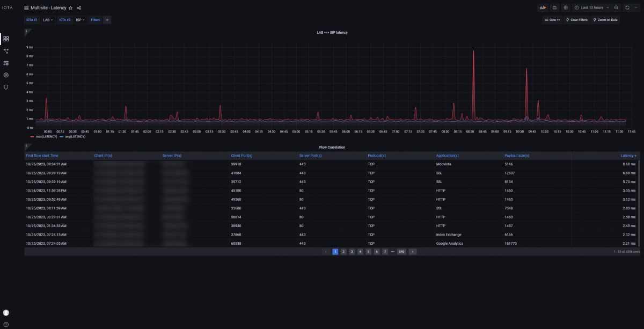Click the Add panel icon
644x329 pixels.
[543, 8]
